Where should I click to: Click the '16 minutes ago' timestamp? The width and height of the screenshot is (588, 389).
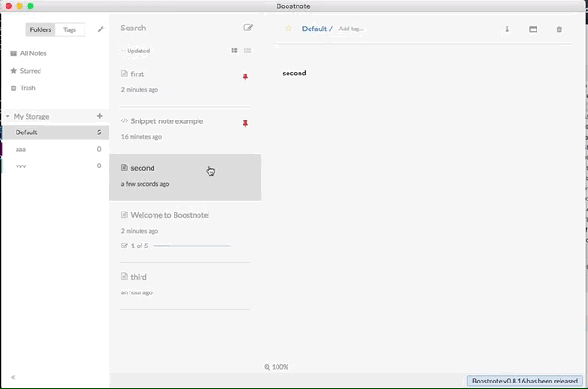click(x=141, y=137)
